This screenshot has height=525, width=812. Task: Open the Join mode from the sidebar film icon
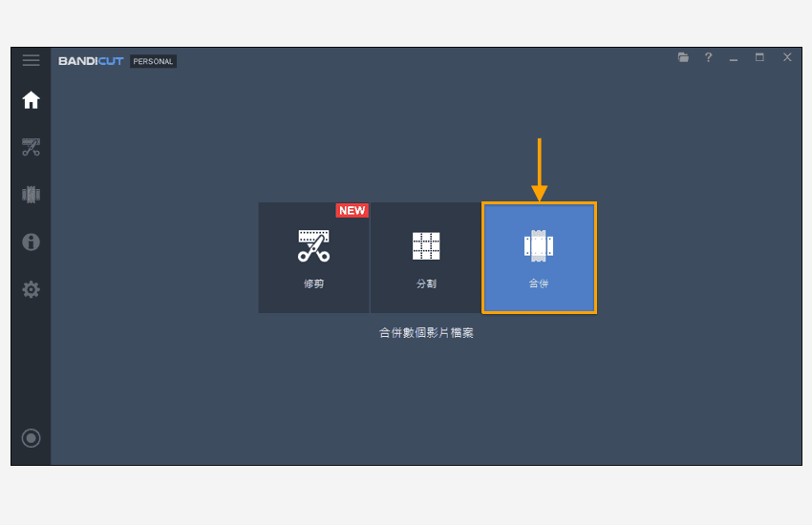(x=32, y=195)
